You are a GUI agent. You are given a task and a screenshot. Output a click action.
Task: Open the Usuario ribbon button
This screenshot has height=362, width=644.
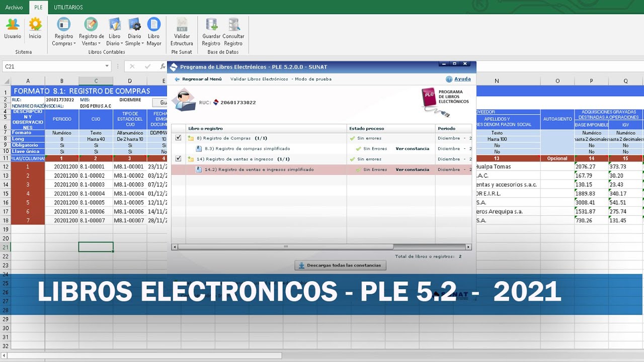(13, 28)
